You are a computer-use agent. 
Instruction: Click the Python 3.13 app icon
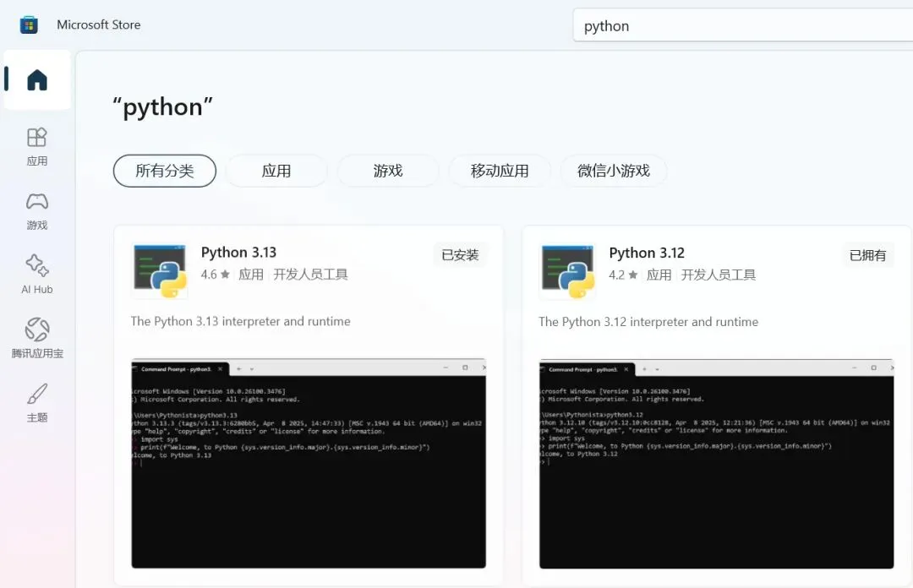pyautogui.click(x=160, y=271)
